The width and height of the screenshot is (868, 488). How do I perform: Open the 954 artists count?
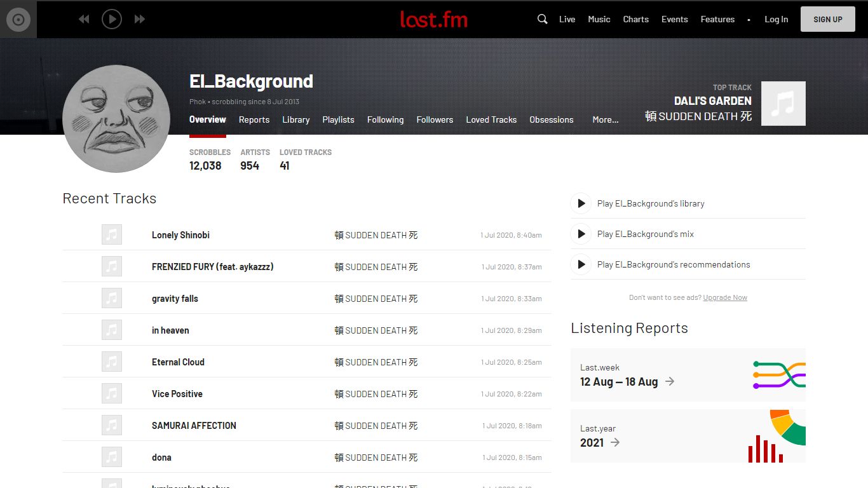pos(250,166)
